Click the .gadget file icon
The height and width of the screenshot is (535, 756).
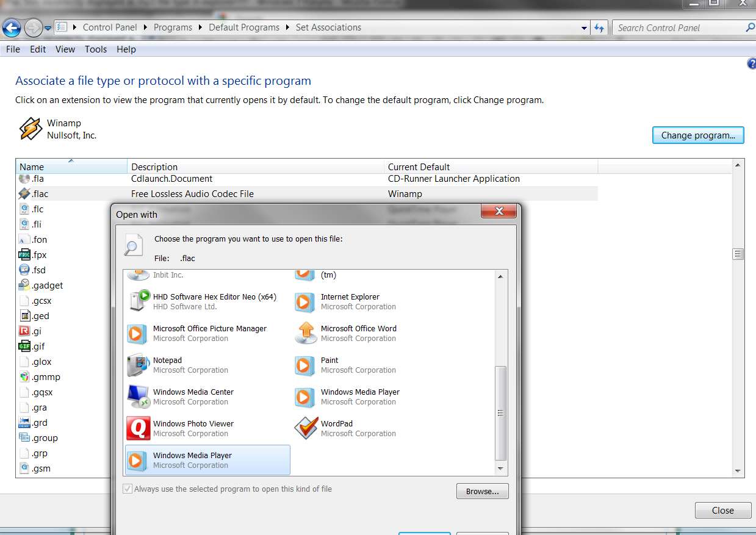tap(24, 285)
